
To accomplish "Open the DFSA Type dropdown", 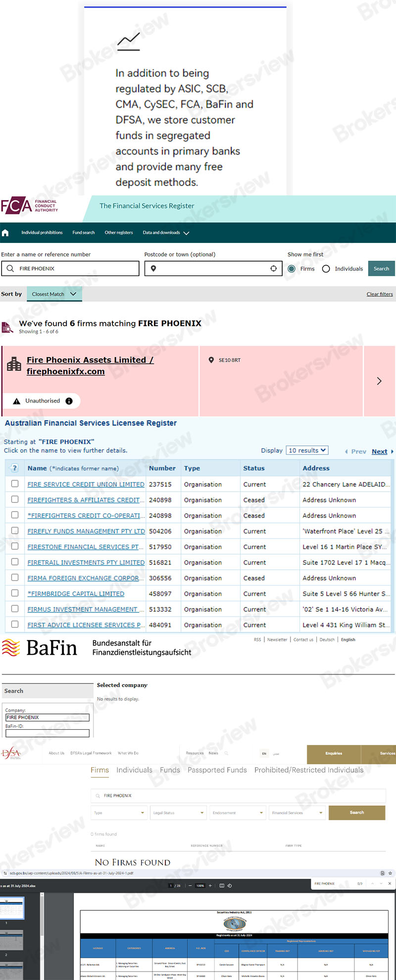I will pyautogui.click(x=119, y=813).
